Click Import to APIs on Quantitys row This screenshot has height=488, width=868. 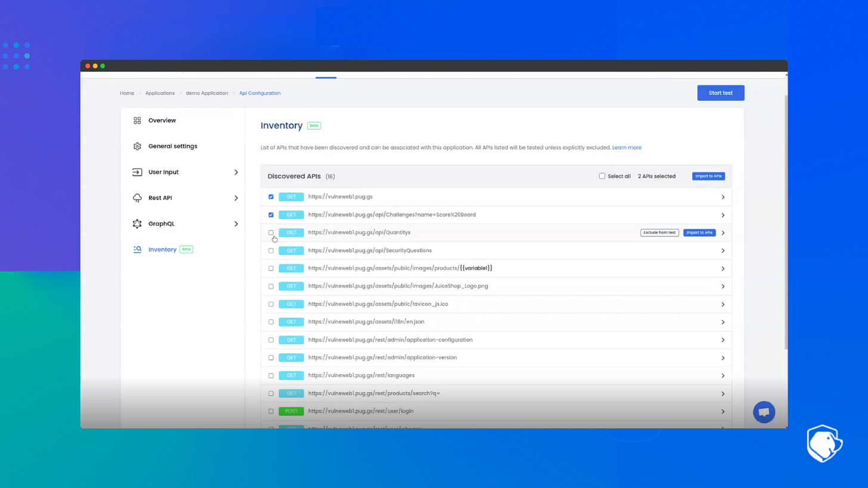pyautogui.click(x=699, y=232)
